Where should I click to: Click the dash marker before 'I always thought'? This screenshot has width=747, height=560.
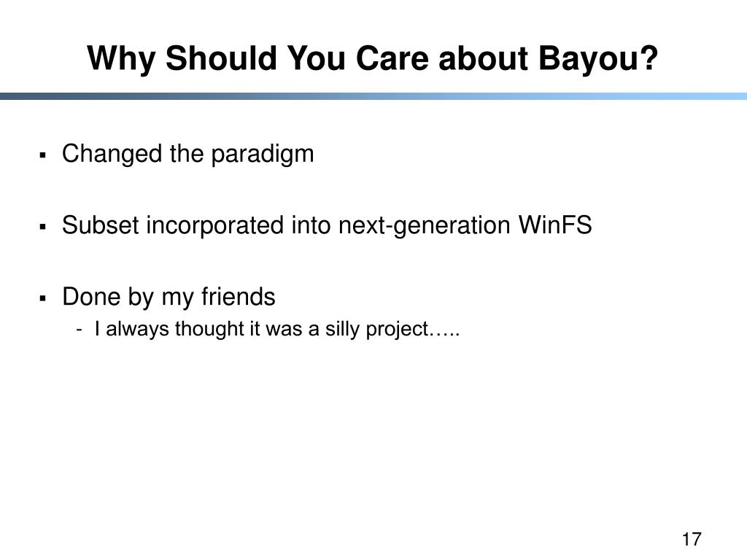point(79,329)
